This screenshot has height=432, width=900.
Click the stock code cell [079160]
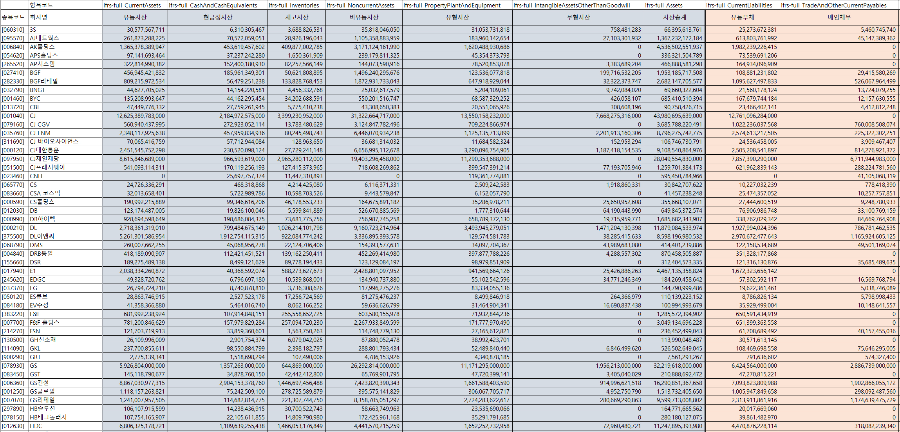tap(14, 122)
